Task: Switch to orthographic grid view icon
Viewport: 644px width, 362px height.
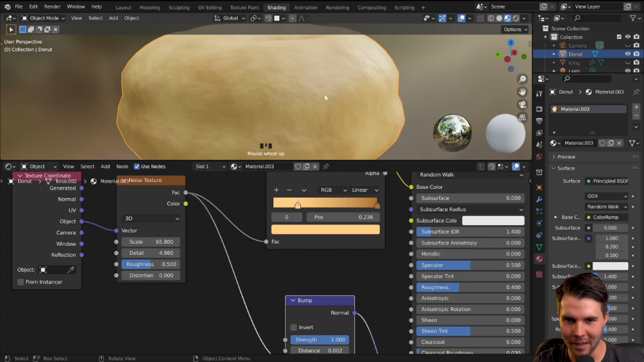Action: (x=522, y=117)
